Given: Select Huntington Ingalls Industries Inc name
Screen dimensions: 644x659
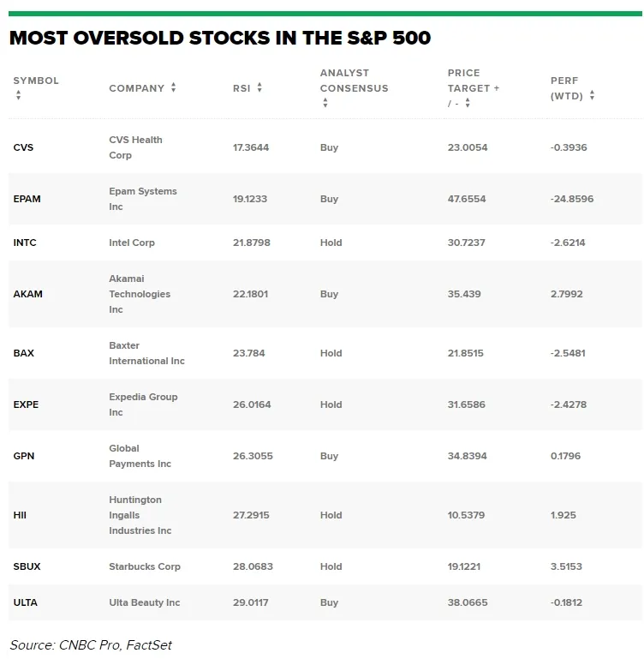Looking at the screenshot, I should pyautogui.click(x=140, y=515).
